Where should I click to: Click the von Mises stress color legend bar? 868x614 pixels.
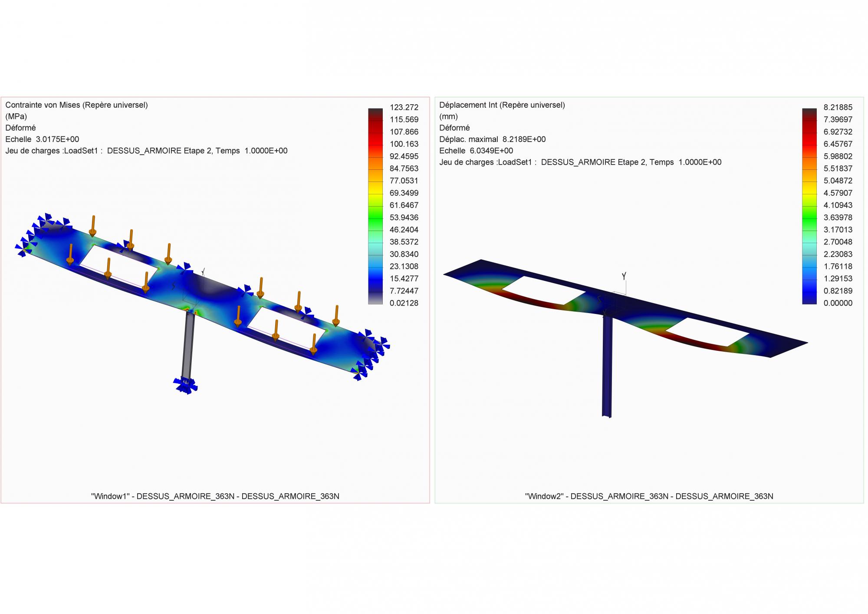[x=375, y=206]
